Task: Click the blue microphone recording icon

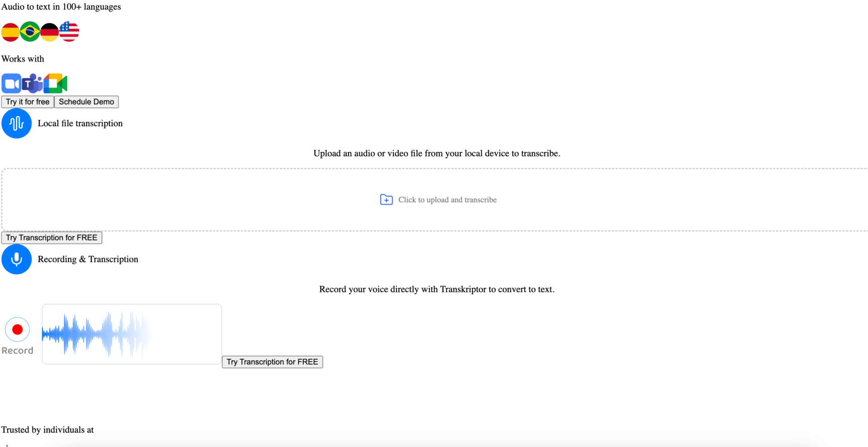Action: tap(17, 259)
